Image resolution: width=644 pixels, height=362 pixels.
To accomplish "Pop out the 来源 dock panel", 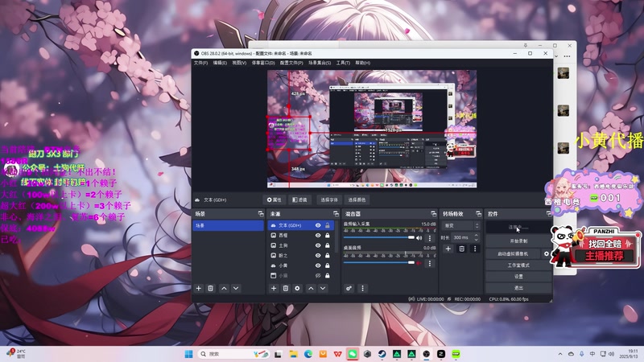I will 336,214.
